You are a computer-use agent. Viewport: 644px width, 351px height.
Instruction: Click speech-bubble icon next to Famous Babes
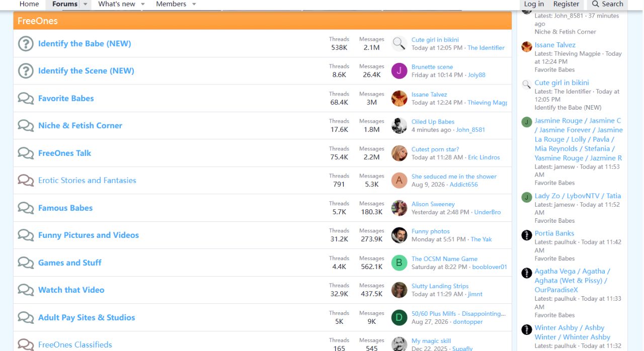coord(26,208)
